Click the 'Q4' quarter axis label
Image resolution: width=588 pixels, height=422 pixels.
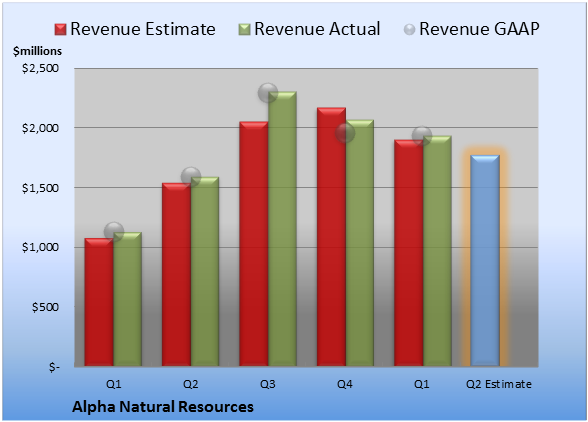(345, 384)
